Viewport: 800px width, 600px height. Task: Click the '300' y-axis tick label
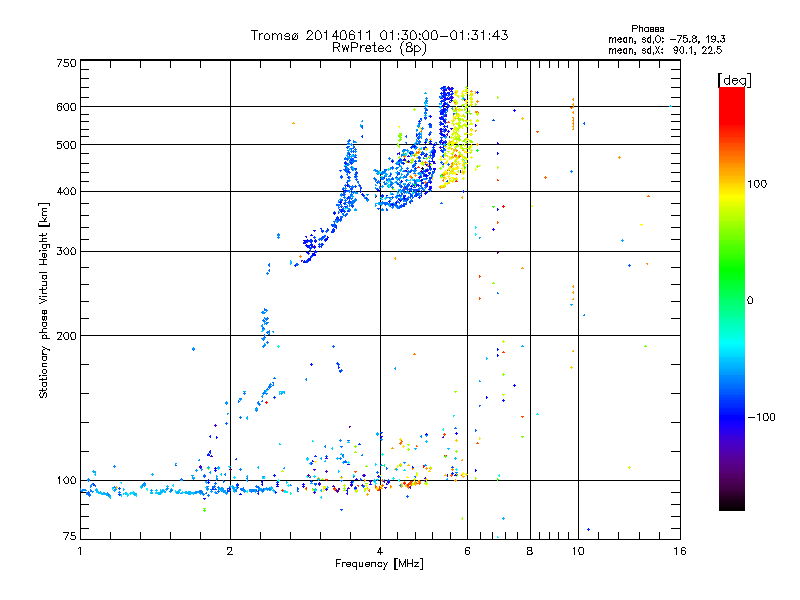click(66, 252)
